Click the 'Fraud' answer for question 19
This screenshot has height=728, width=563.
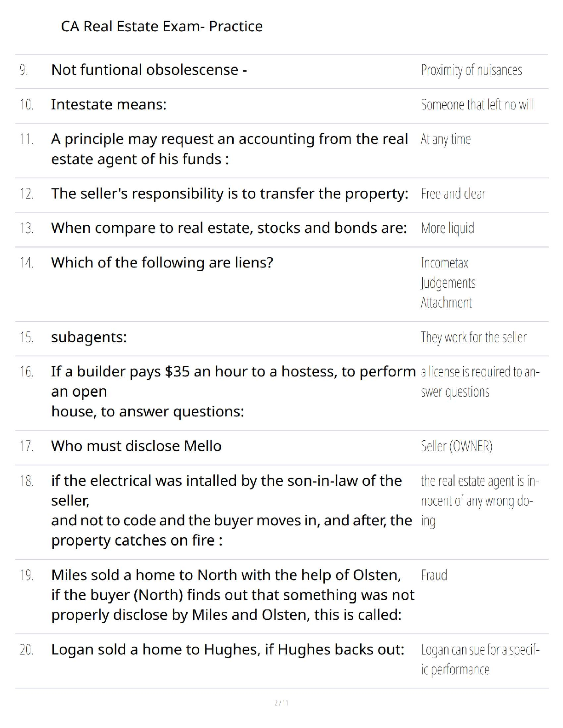(434, 575)
